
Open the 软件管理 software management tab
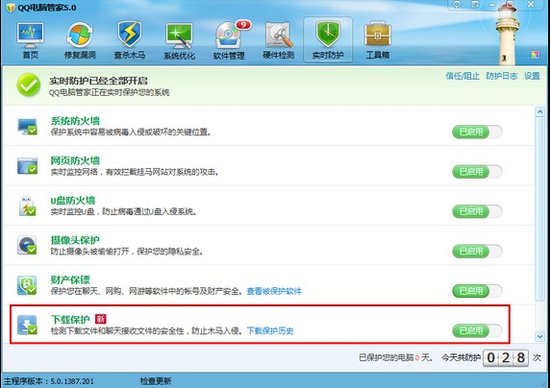click(229, 41)
